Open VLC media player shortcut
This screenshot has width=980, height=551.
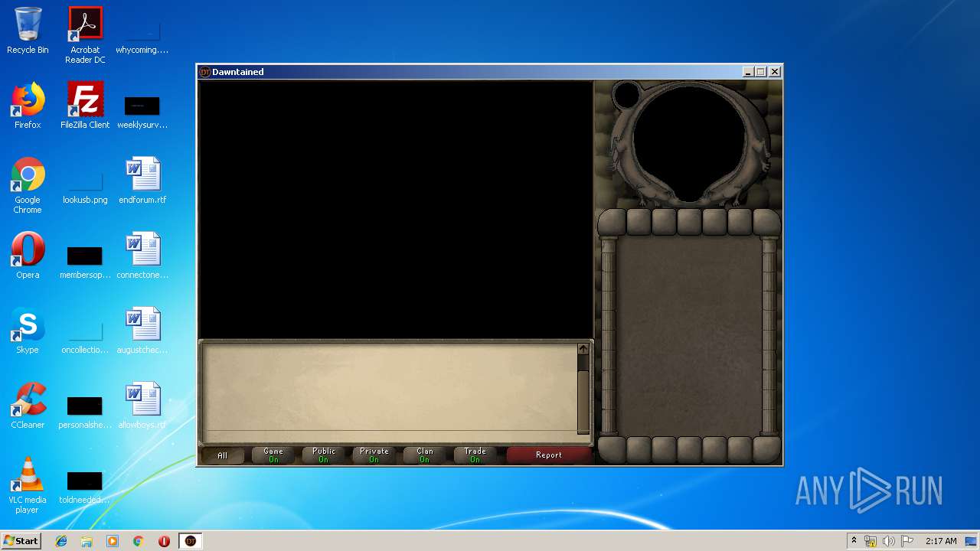pos(28,485)
